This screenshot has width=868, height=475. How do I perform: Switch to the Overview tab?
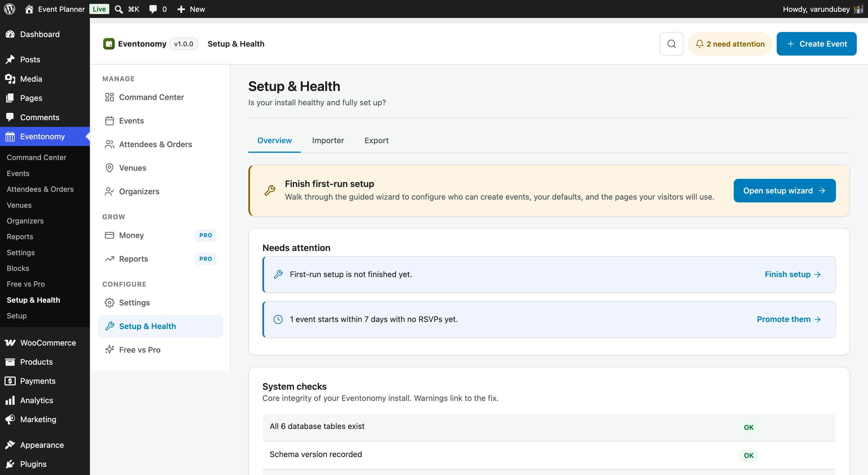pyautogui.click(x=274, y=140)
